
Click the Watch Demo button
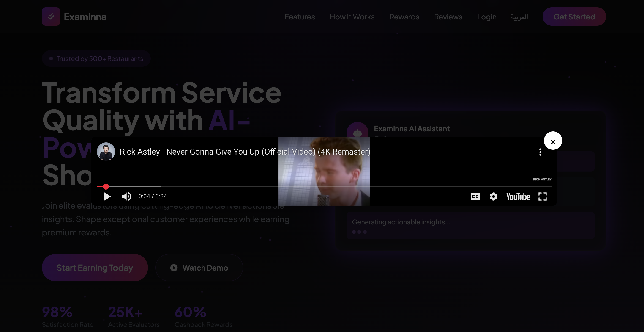(199, 268)
